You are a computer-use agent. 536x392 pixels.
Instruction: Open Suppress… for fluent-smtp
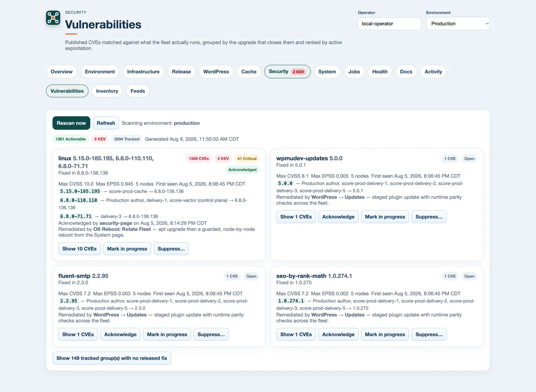pos(211,334)
